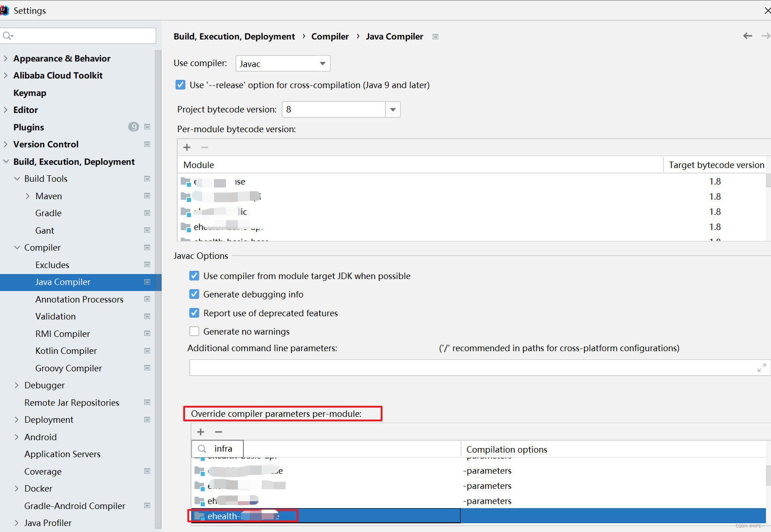
Task: Click the project icon next to Gradle
Action: 147,213
